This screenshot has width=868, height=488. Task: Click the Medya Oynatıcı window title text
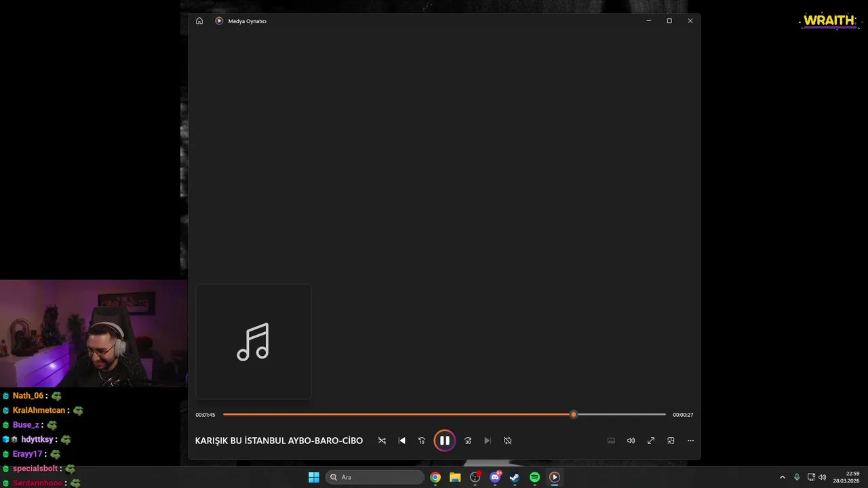click(x=248, y=21)
